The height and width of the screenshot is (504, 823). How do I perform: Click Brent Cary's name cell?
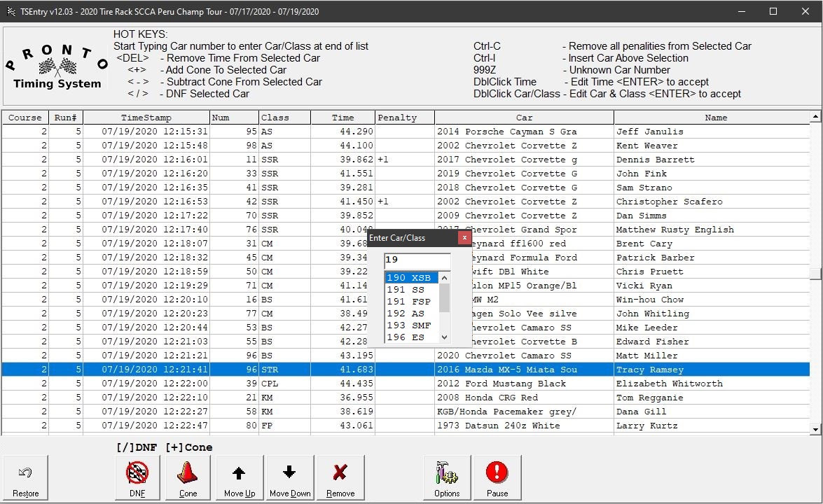(x=711, y=244)
